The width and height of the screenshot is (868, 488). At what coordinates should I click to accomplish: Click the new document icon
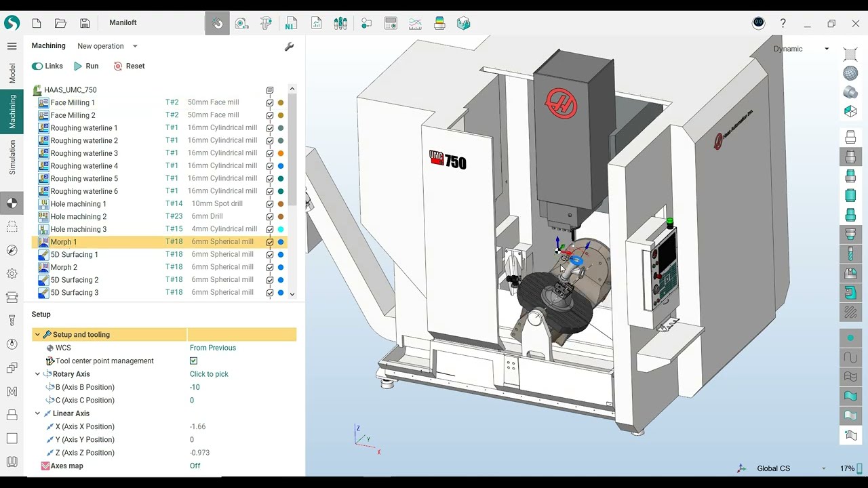pos(37,23)
